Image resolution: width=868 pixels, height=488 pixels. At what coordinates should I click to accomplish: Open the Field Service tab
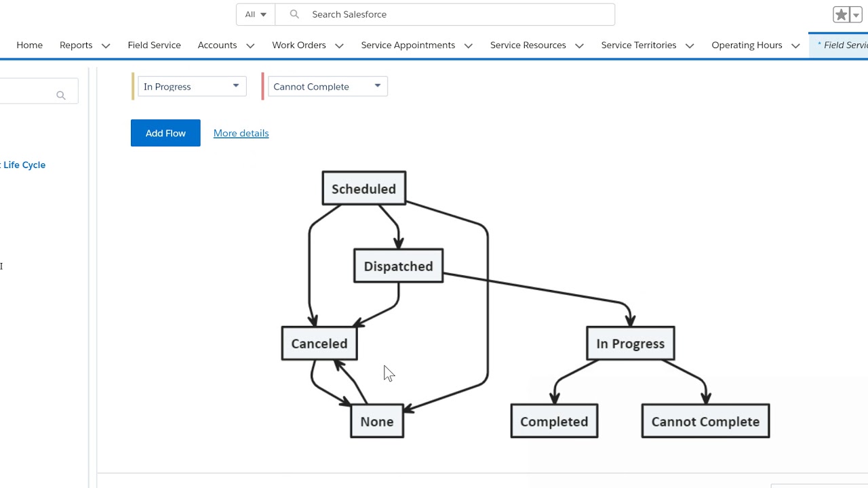click(x=154, y=45)
